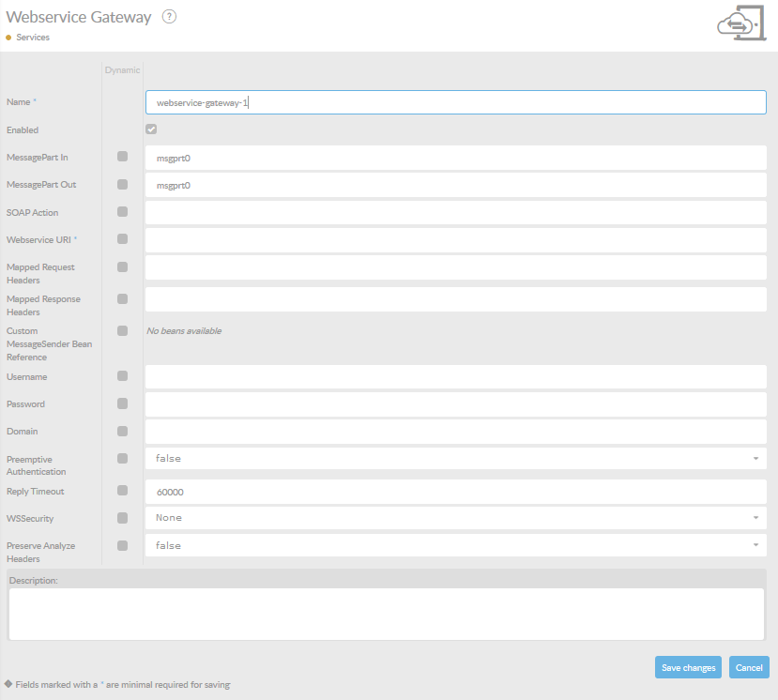This screenshot has height=700, width=778.
Task: Toggle Dynamic checkbox for Password
Action: pos(123,403)
